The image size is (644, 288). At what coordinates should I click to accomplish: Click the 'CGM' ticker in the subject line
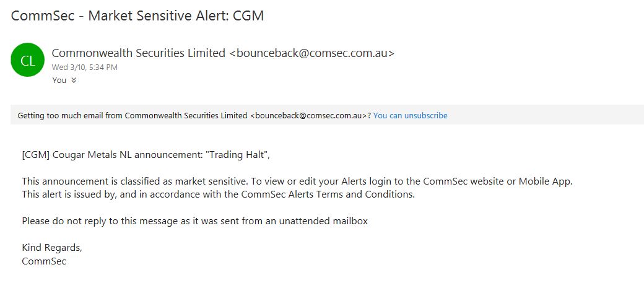pos(248,15)
